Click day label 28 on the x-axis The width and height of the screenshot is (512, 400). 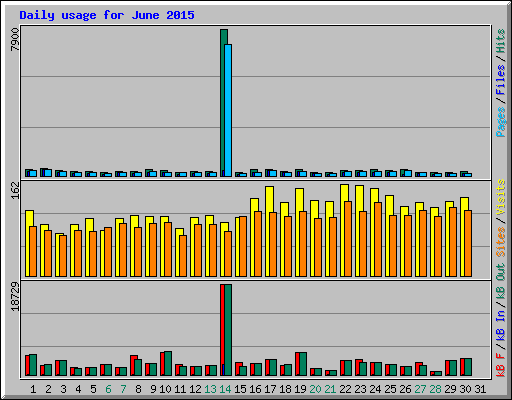click(435, 389)
